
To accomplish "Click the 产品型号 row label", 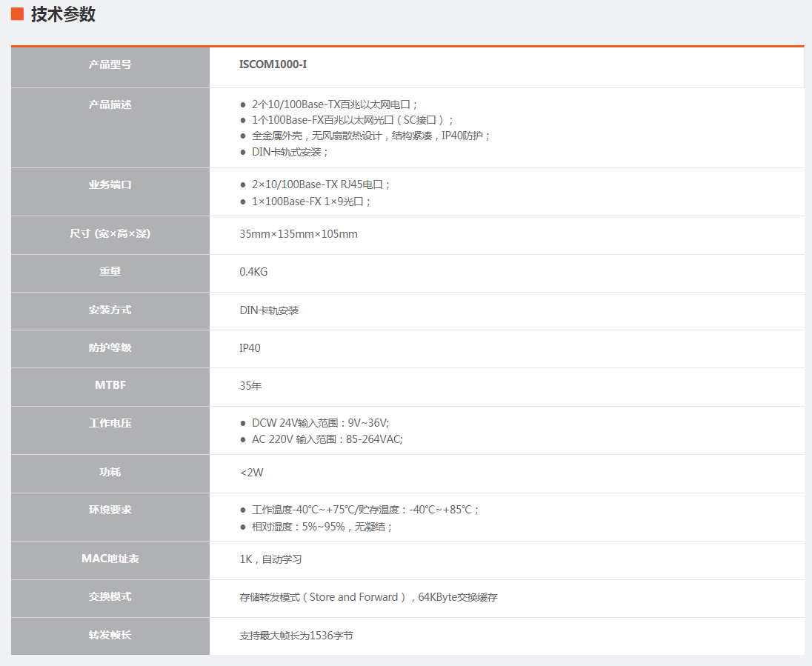I will [x=110, y=64].
